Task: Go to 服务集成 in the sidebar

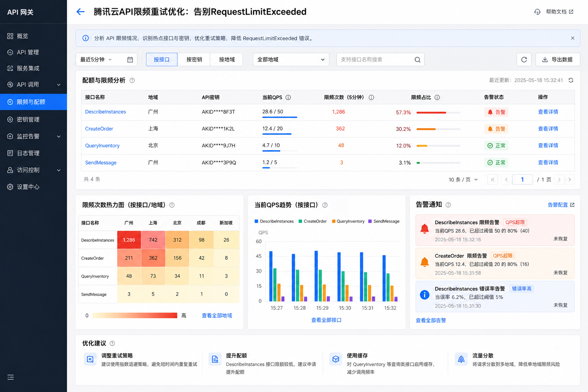Action: click(33, 68)
